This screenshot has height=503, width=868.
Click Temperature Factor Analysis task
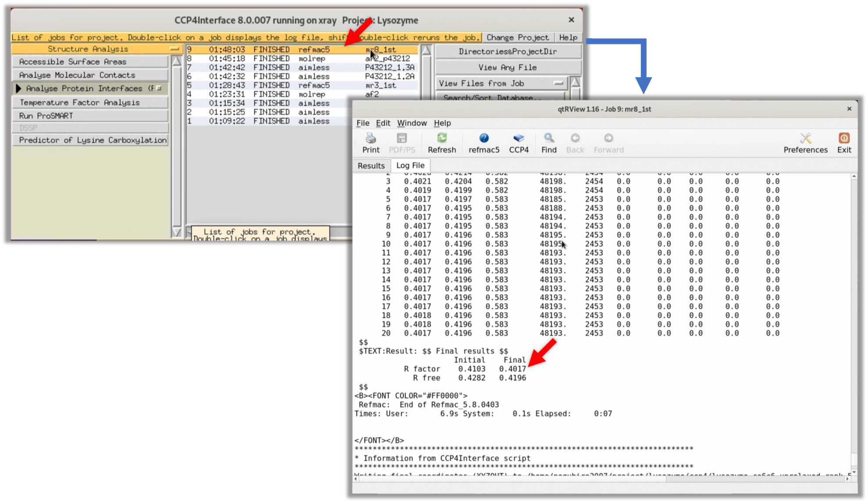80,103
